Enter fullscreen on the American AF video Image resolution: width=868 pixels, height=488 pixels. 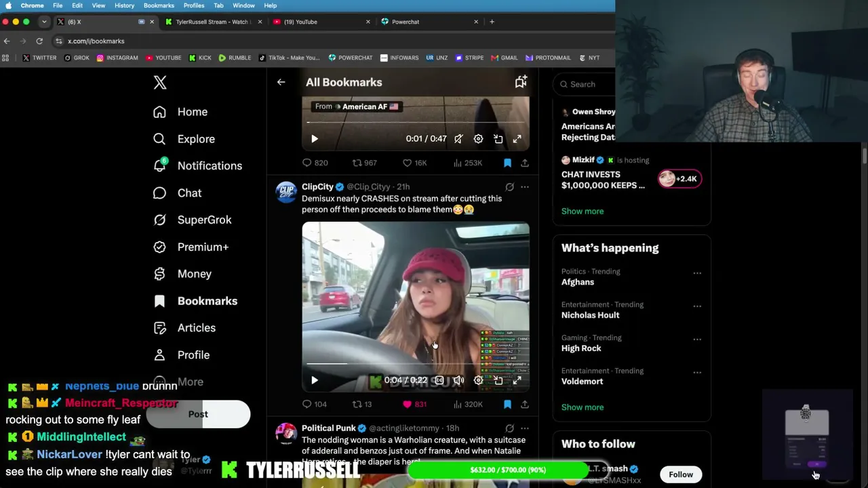[517, 139]
